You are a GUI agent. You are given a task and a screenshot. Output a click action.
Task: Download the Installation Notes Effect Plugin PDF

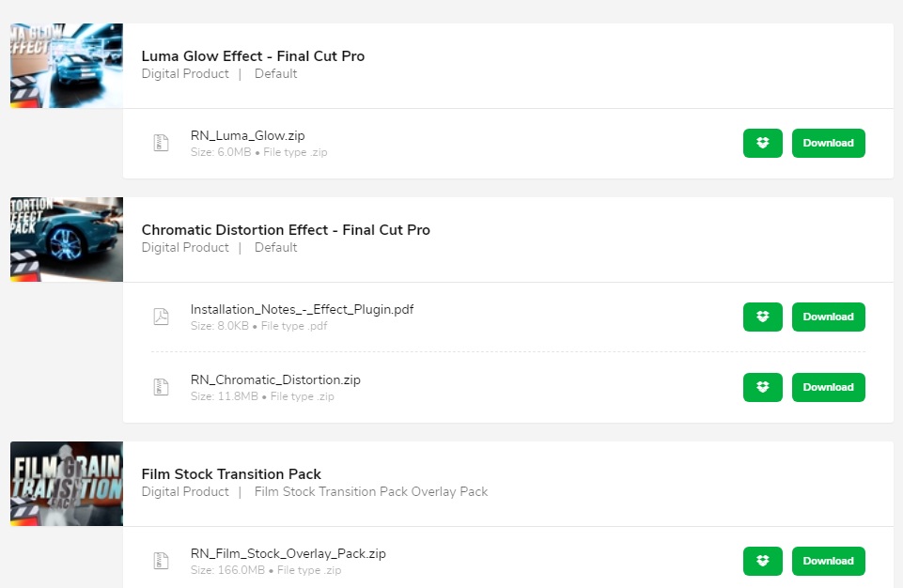(x=828, y=317)
